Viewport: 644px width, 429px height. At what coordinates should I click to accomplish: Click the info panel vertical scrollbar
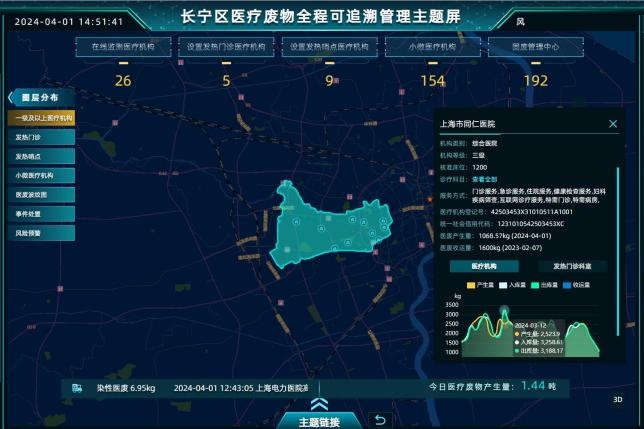click(x=618, y=251)
